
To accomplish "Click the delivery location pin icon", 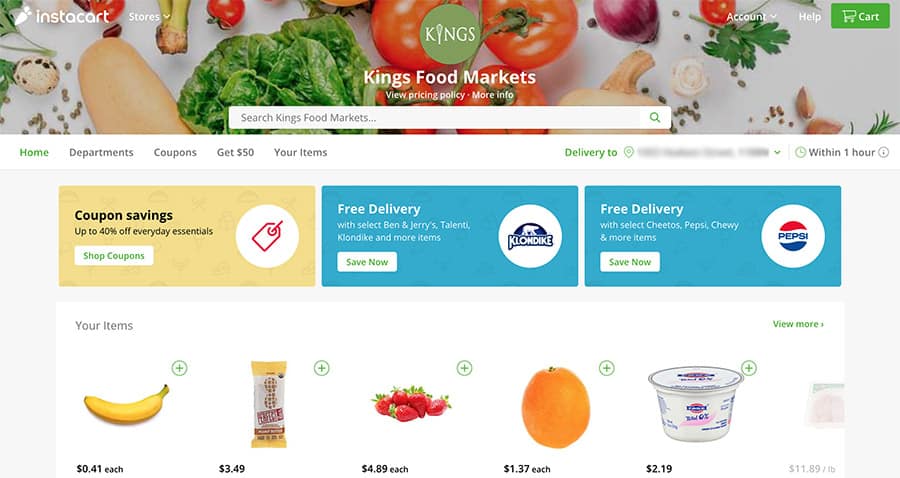I will tap(629, 152).
